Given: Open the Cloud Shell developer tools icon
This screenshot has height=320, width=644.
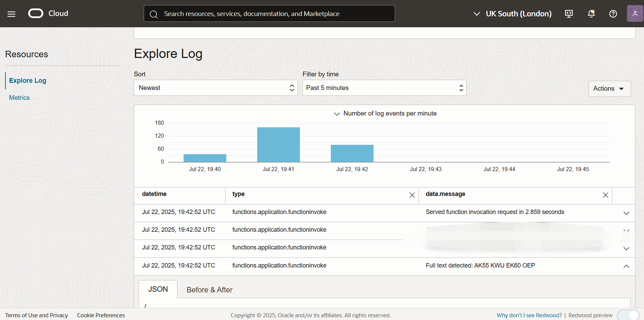Looking at the screenshot, I should click(569, 14).
